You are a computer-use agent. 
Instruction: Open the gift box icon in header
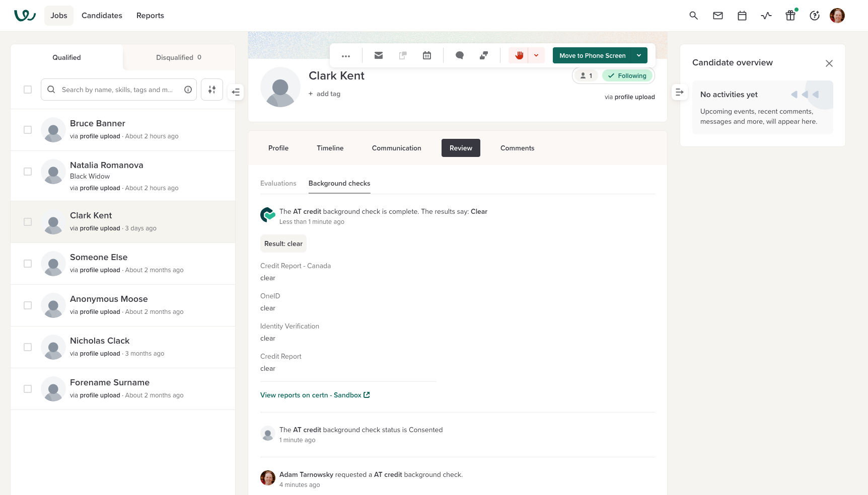[790, 16]
